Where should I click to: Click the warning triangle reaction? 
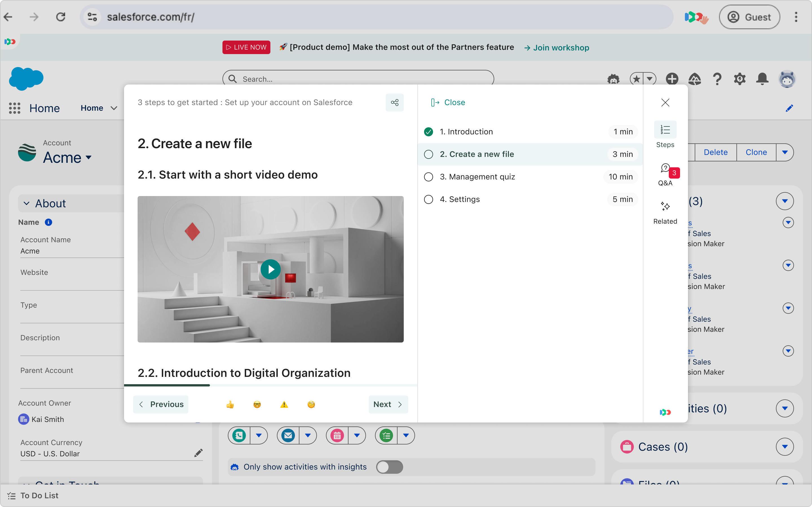tap(284, 404)
